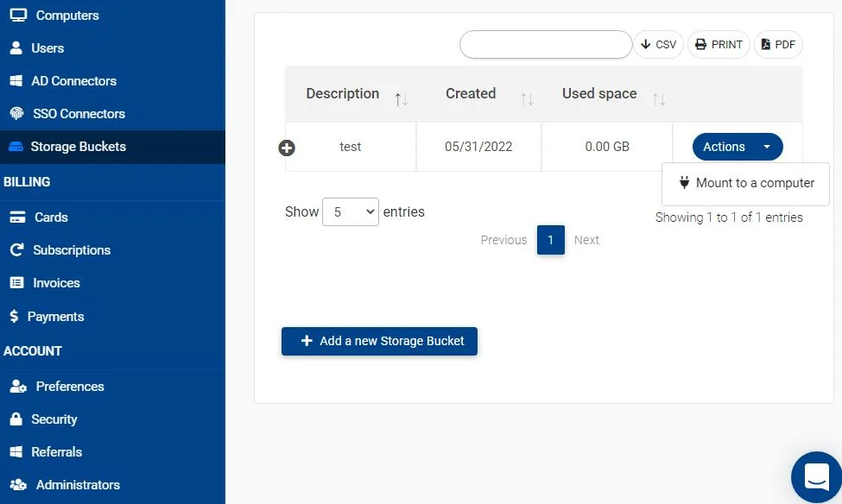Click the 05/31/2022 created date cell
This screenshot has height=504, width=842.
(478, 147)
